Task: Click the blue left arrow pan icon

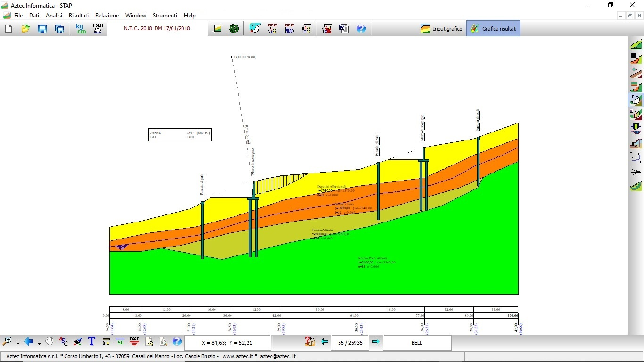Action: click(x=29, y=341)
